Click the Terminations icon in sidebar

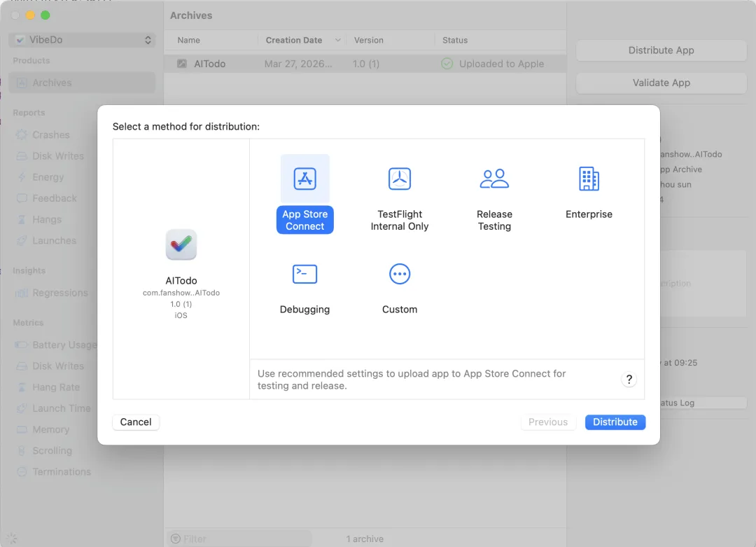[x=22, y=472]
